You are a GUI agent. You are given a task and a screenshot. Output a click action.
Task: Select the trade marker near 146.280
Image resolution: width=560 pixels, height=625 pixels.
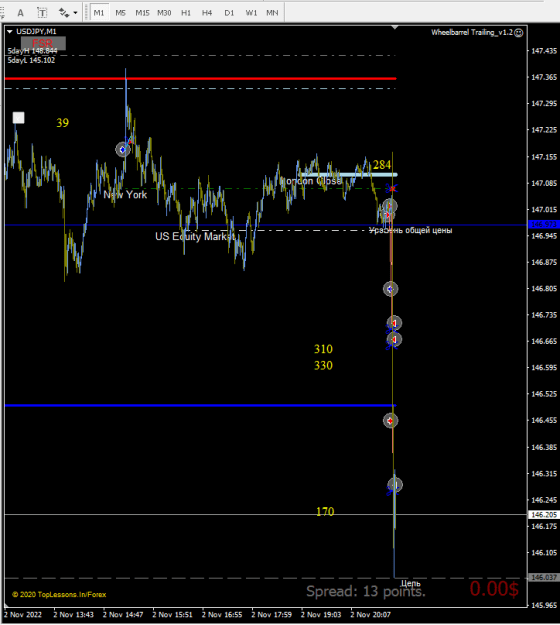pyautogui.click(x=395, y=485)
